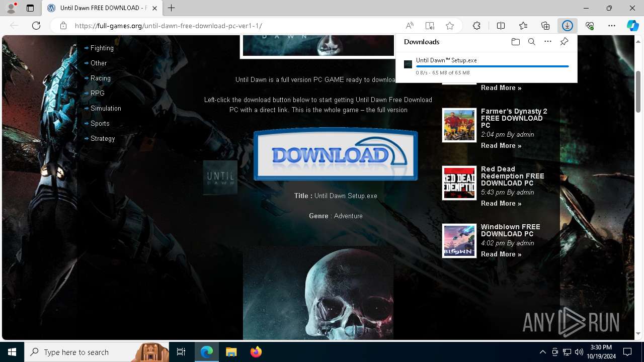Click the Until Dawn small logo thumbnail

pyautogui.click(x=220, y=177)
